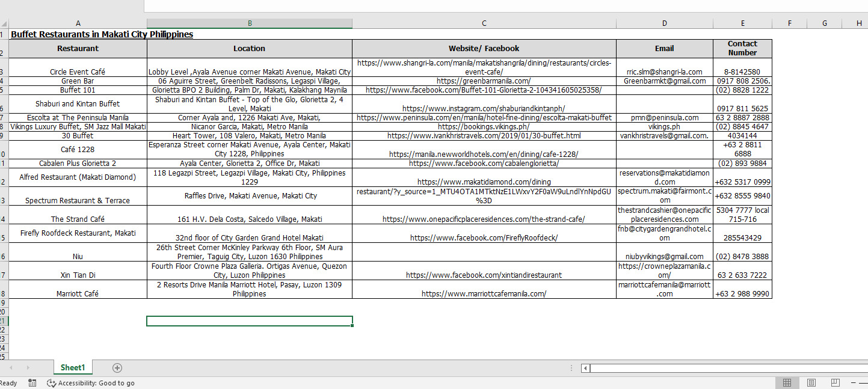Viewport: 868px width, 389px height.
Task: Click the facebook.com/xintiandirestaurant link cell
Action: click(x=484, y=271)
